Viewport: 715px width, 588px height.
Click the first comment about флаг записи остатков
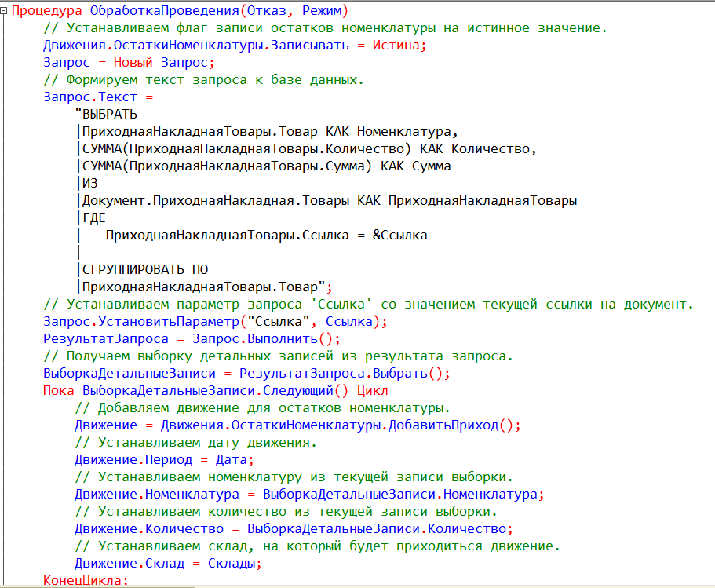pyautogui.click(x=325, y=27)
